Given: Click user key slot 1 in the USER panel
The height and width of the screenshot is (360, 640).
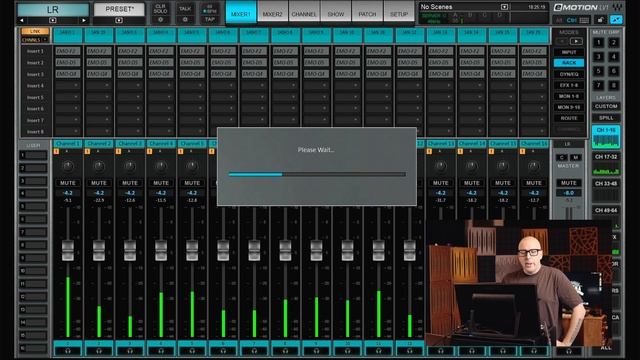Looking at the screenshot, I should (x=34, y=155).
